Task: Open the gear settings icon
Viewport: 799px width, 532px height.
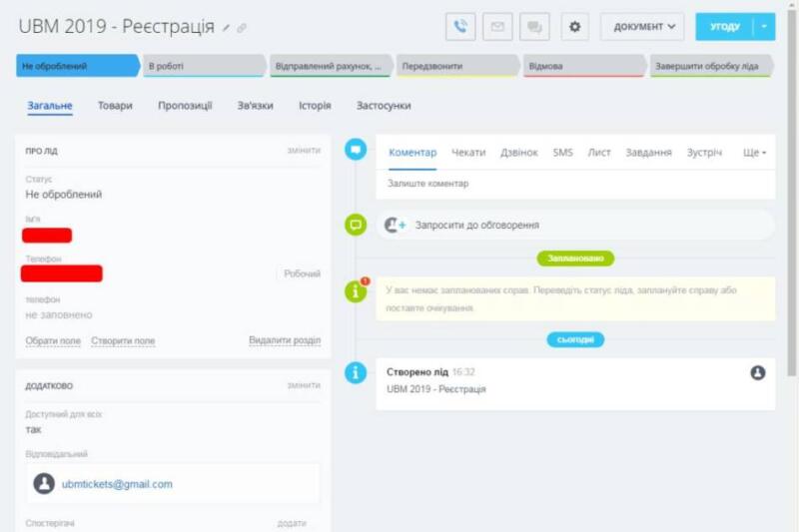Action: [574, 27]
